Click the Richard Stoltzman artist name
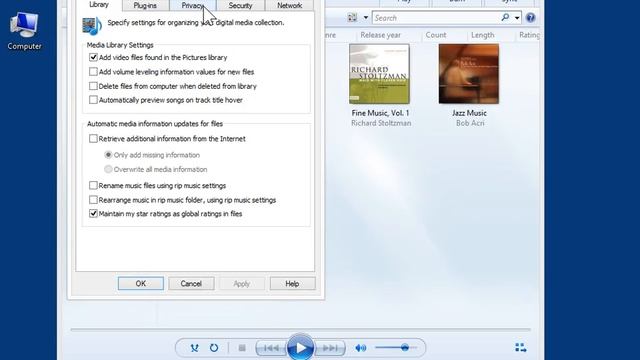This screenshot has height=360, width=640. coord(381,123)
